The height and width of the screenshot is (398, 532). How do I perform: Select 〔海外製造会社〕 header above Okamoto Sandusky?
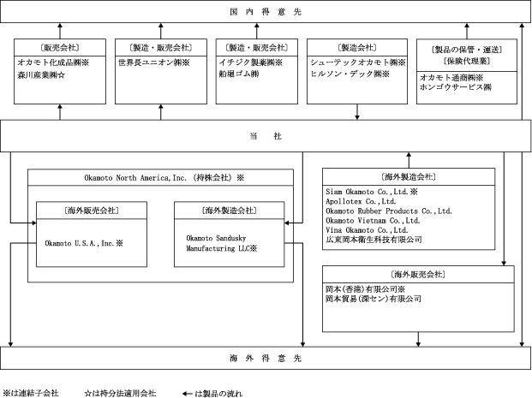tap(230, 211)
